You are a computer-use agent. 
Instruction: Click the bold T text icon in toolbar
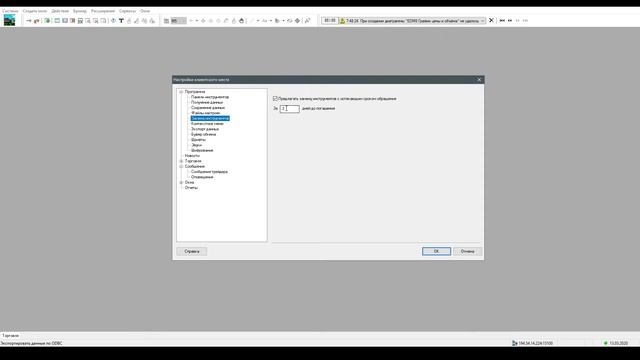pyautogui.click(x=121, y=20)
